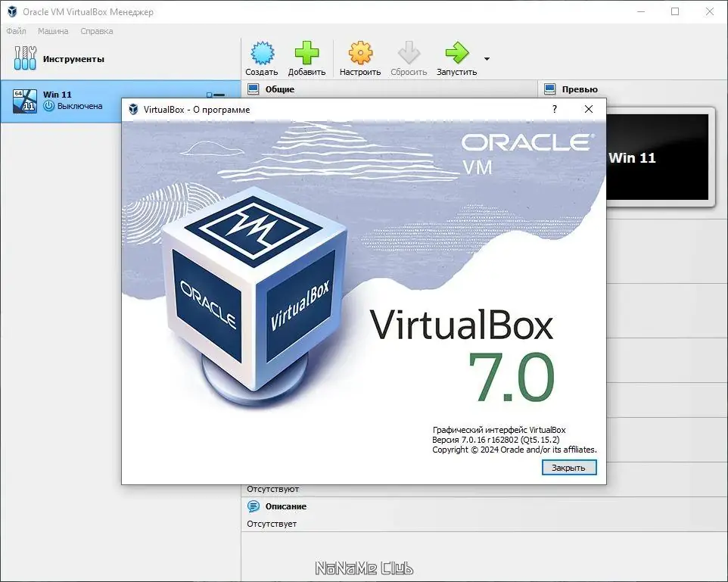Click the Закрыть button in About dialog
This screenshot has width=728, height=582.
[x=569, y=468]
